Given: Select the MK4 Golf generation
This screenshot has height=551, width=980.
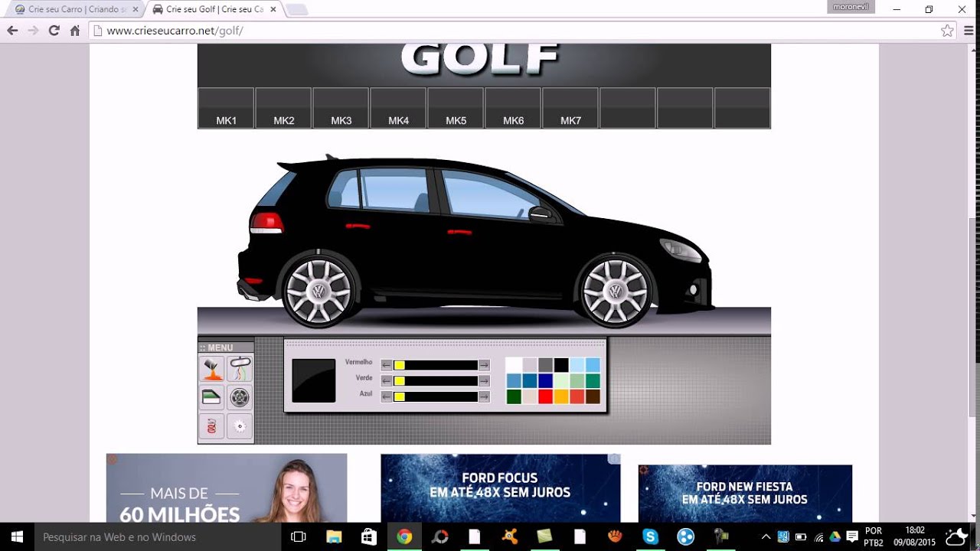Looking at the screenshot, I should click(398, 109).
